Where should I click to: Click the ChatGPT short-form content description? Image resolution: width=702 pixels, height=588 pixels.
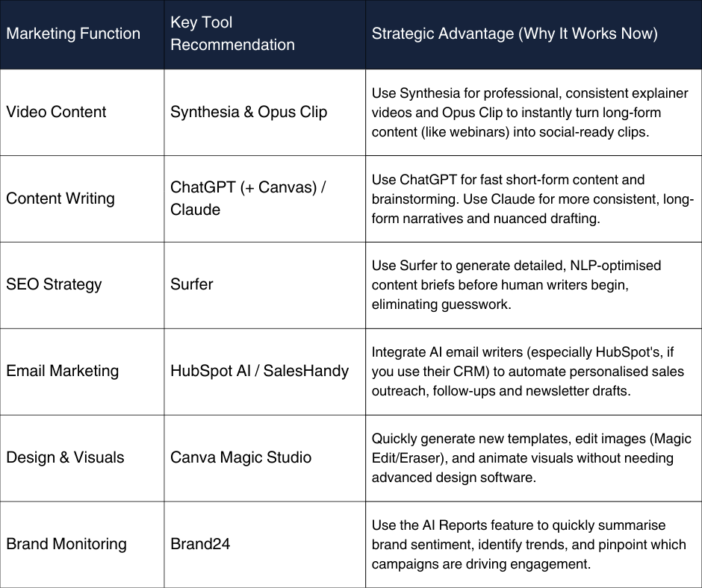coord(532,198)
